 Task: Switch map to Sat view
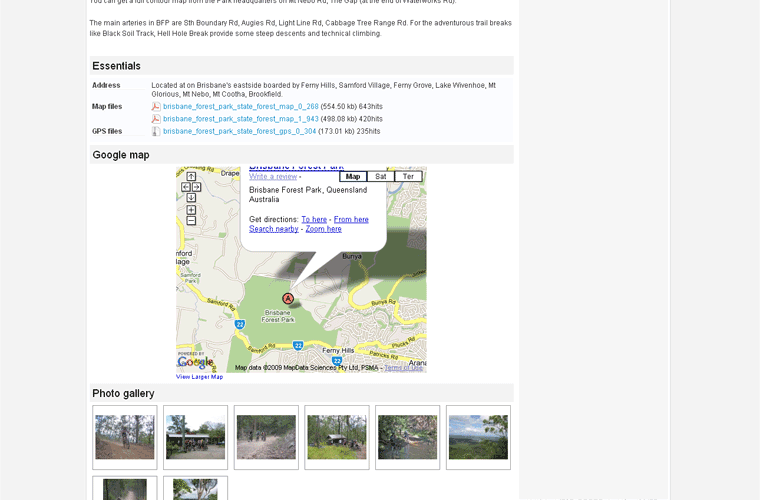click(x=380, y=176)
